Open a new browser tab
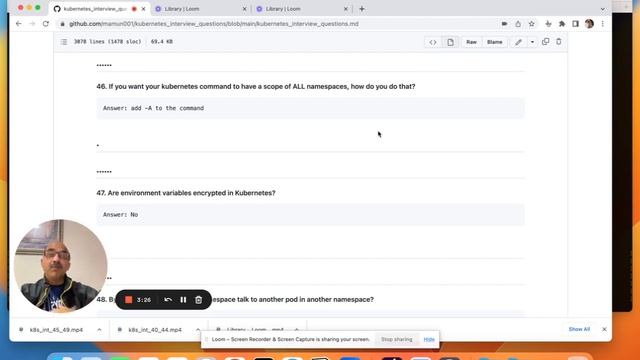 click(x=362, y=9)
